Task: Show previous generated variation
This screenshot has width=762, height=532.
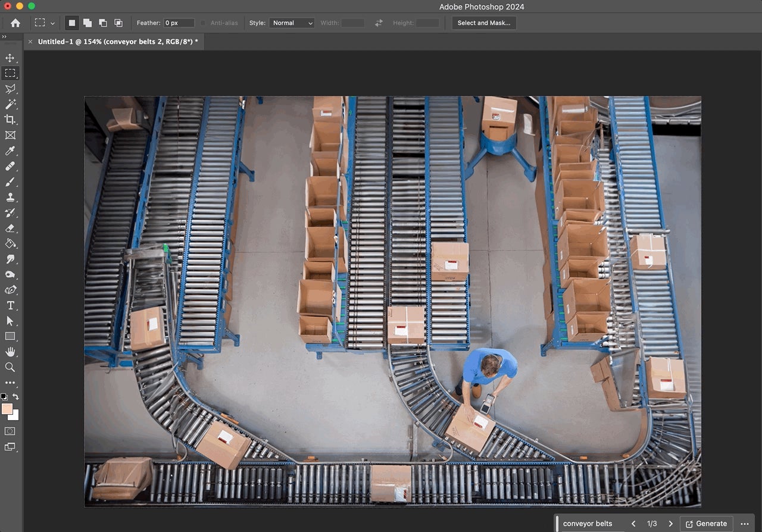Action: pyautogui.click(x=633, y=524)
